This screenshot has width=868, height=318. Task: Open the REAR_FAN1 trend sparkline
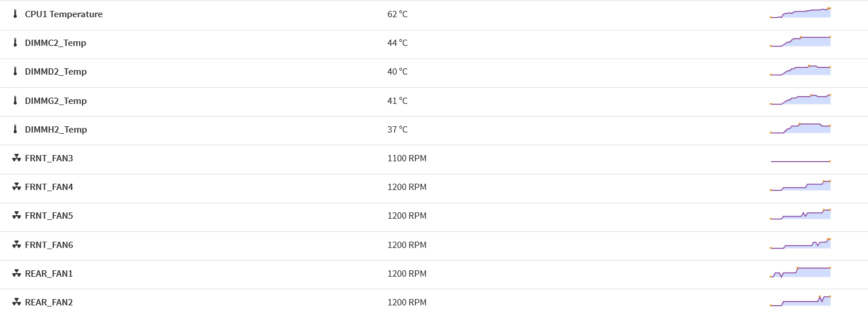(x=800, y=273)
